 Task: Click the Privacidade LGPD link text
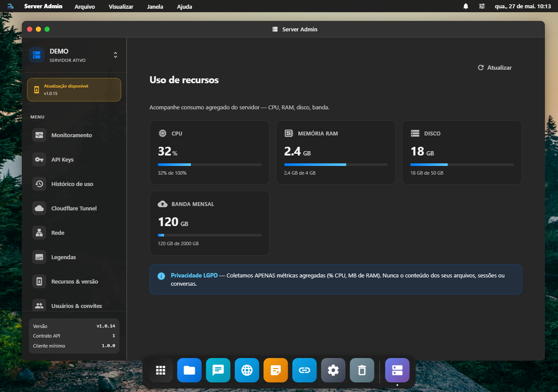pos(194,275)
